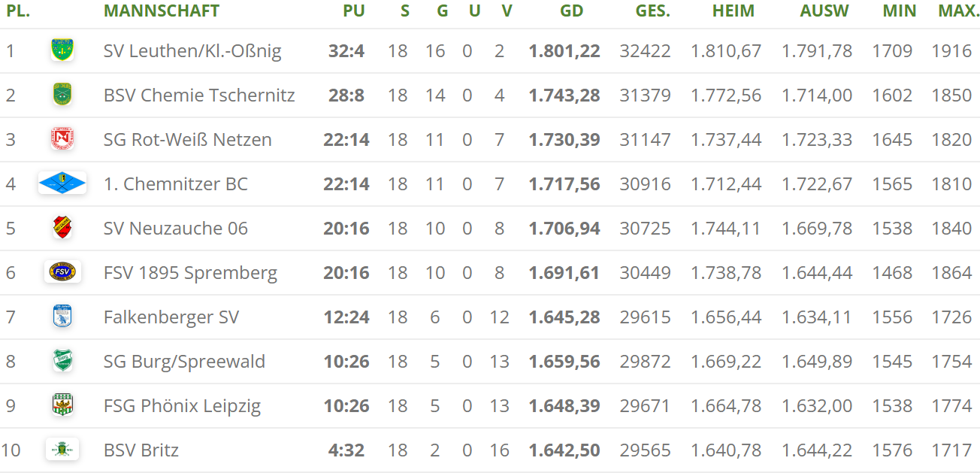The height and width of the screenshot is (473, 980).
Task: Click the 1. Chemnitzer BC blue logo
Action: pos(62,183)
